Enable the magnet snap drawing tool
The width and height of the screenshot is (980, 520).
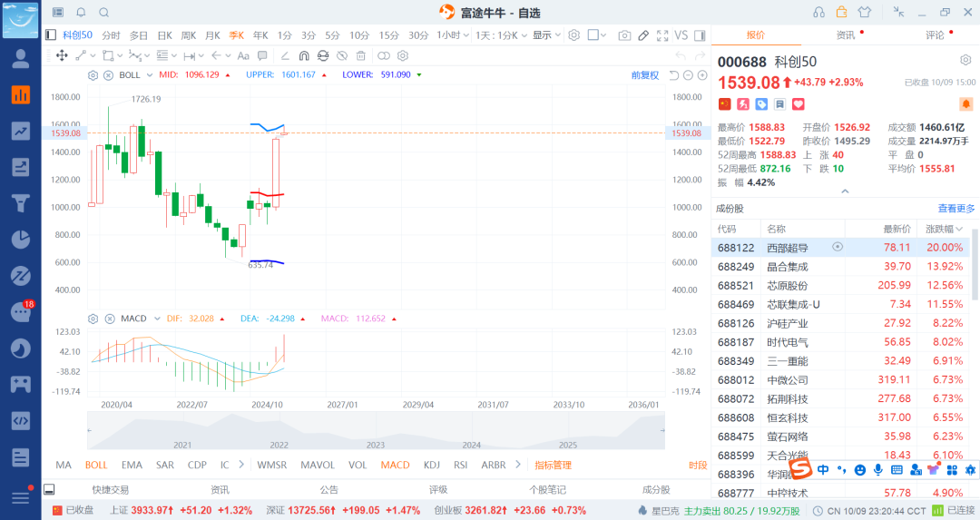[x=304, y=55]
